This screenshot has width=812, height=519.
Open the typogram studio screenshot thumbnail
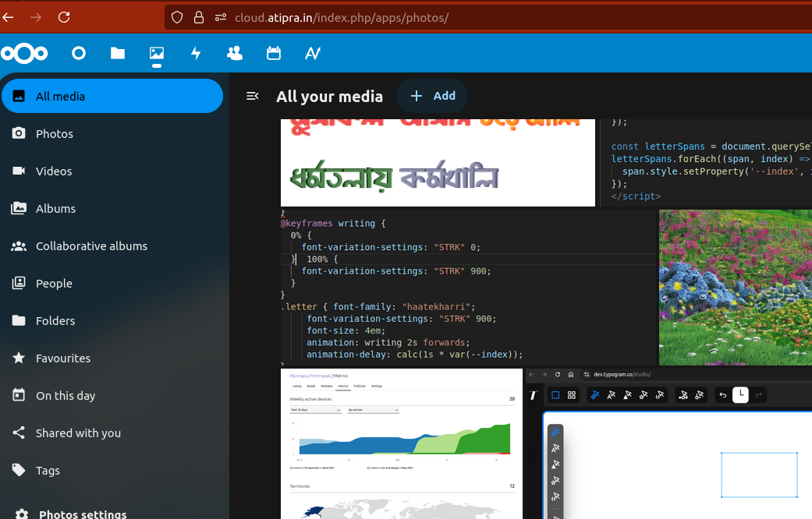point(668,443)
